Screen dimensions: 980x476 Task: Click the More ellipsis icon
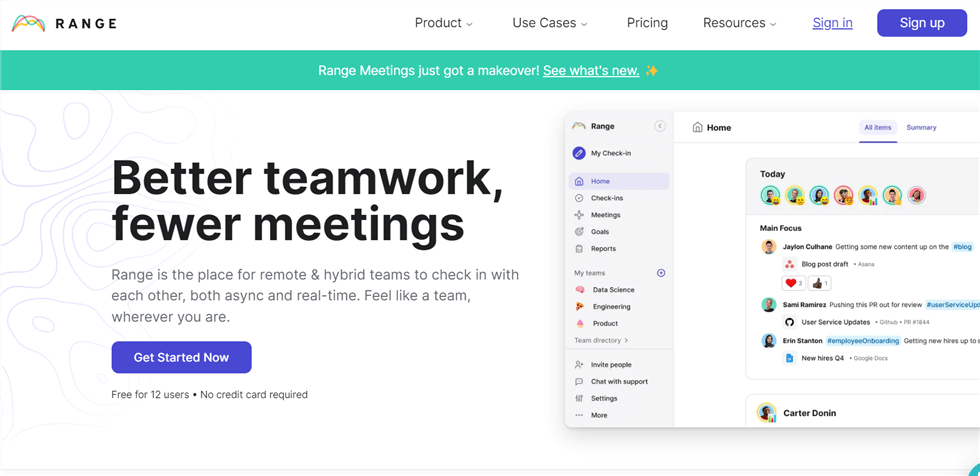[x=579, y=415]
